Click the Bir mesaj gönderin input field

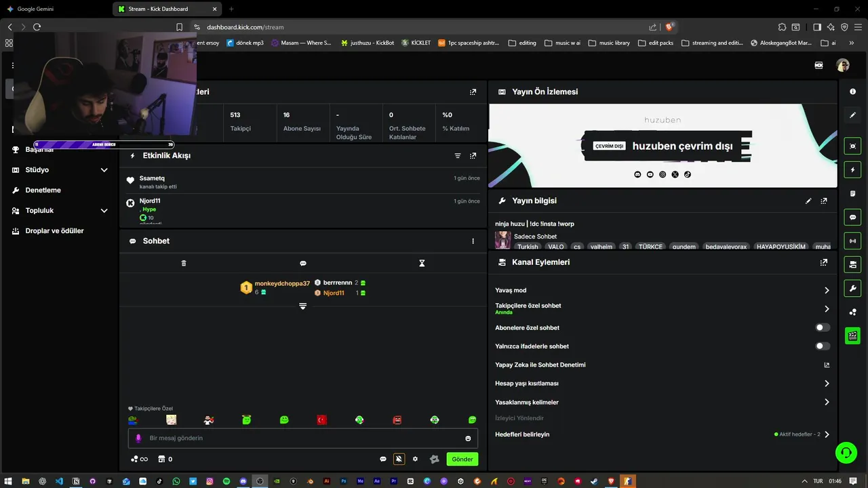pyautogui.click(x=303, y=439)
